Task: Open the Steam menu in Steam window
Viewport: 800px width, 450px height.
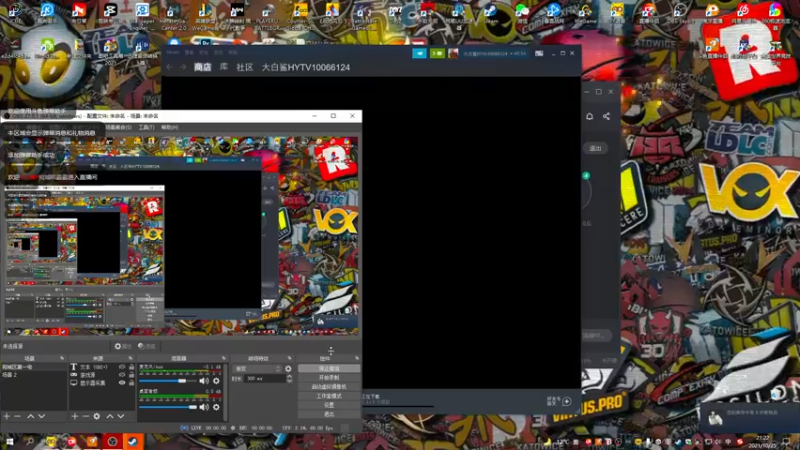Action: coord(172,53)
